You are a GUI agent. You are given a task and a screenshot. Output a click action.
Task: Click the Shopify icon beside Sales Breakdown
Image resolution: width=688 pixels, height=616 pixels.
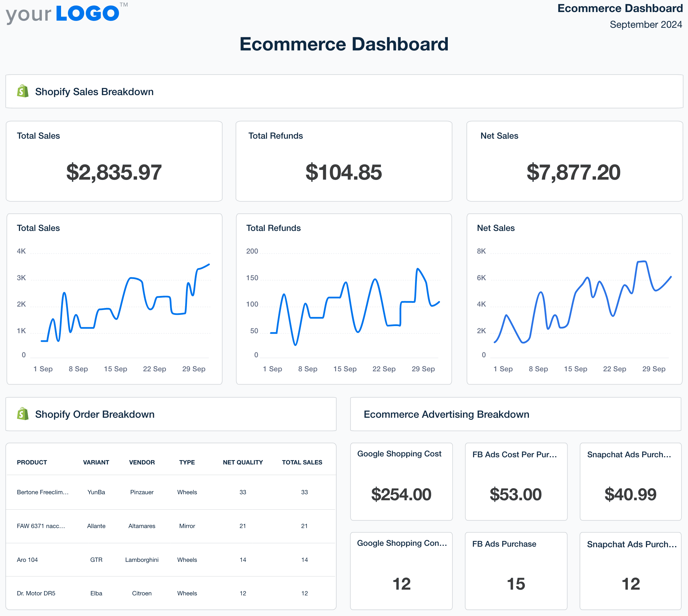click(x=22, y=91)
